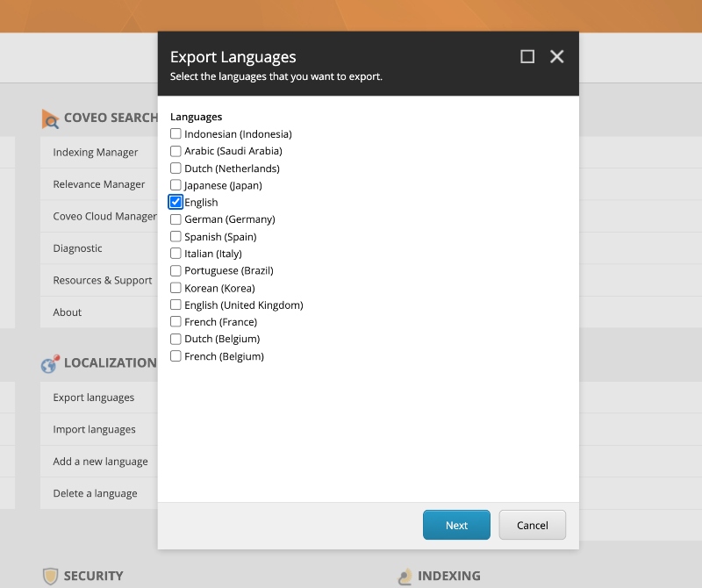Cancel the language export

pyautogui.click(x=532, y=525)
